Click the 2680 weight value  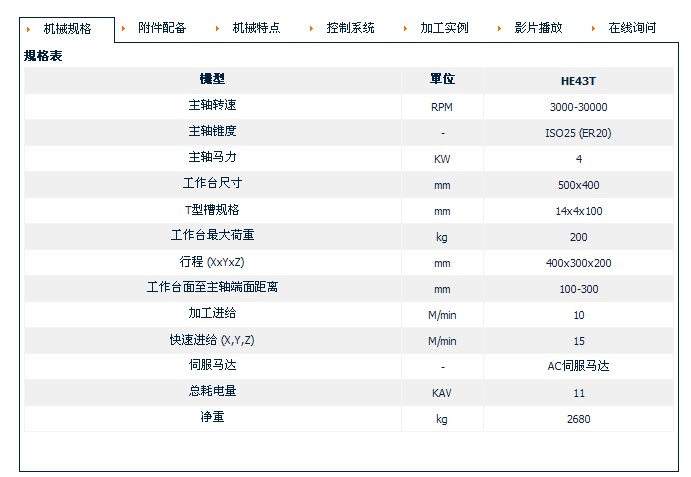pyautogui.click(x=579, y=419)
